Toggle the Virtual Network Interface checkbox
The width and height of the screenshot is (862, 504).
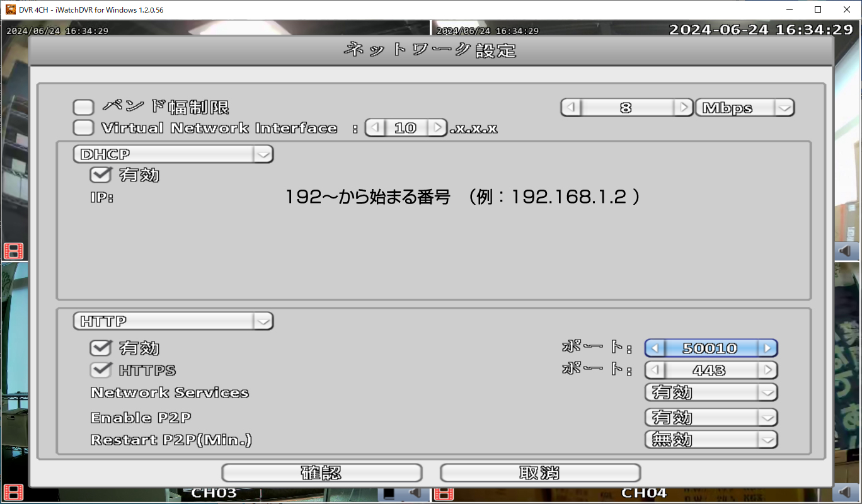[x=83, y=128]
